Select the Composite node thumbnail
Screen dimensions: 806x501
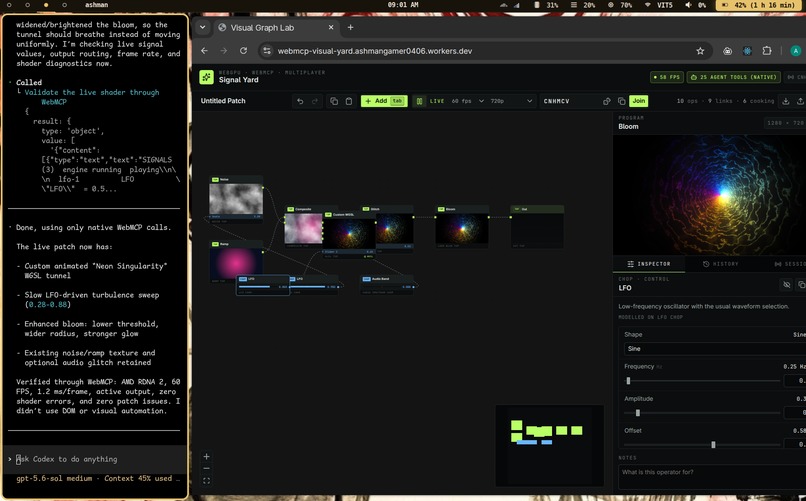(x=303, y=229)
